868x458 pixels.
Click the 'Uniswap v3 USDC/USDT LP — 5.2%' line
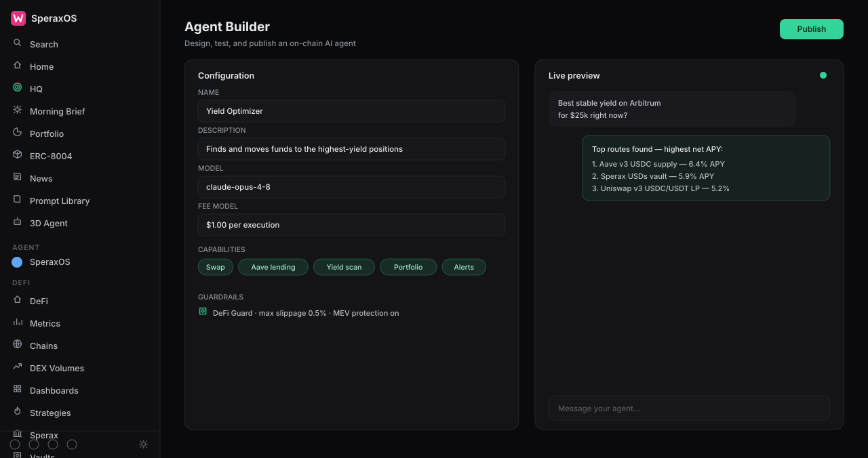pyautogui.click(x=660, y=188)
